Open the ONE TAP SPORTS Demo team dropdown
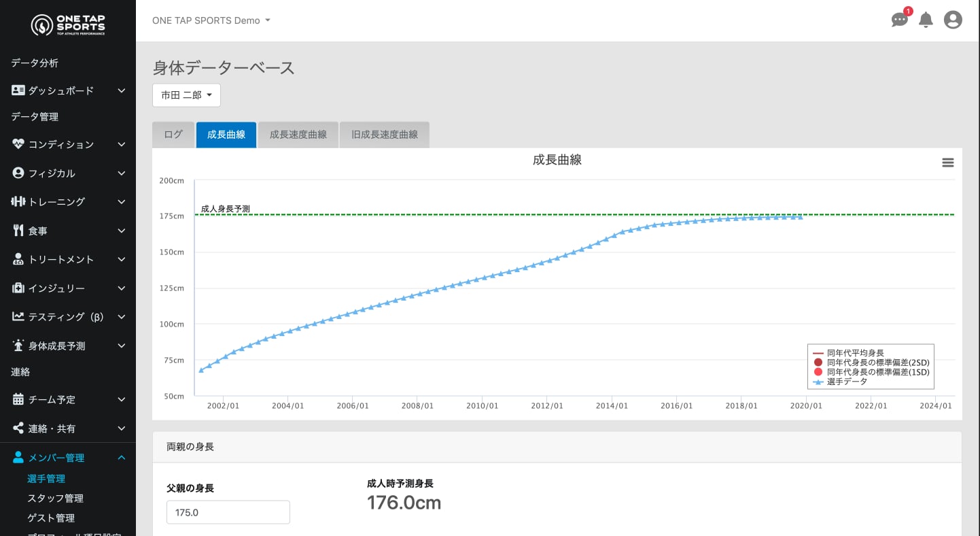The height and width of the screenshot is (536, 980). 211,20
